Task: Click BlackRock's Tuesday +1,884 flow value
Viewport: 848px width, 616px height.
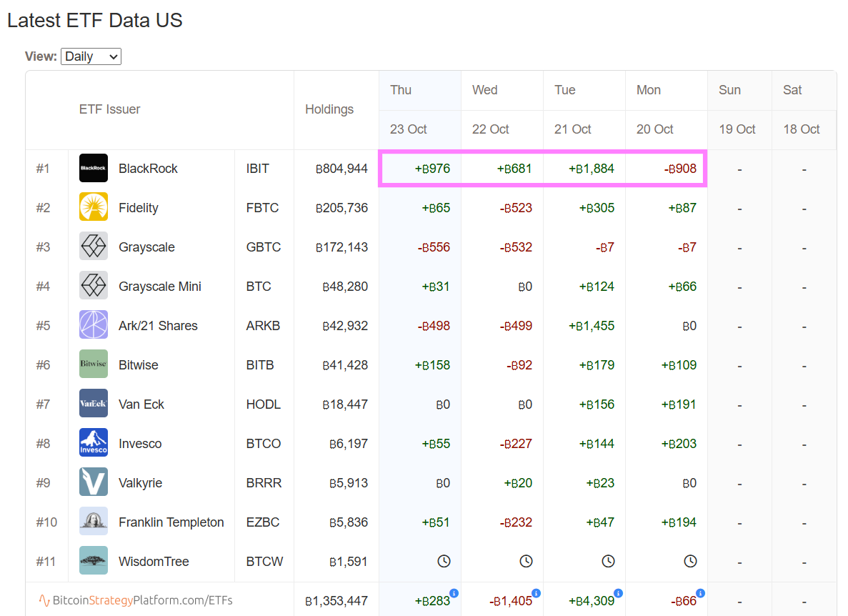Action: (x=592, y=169)
